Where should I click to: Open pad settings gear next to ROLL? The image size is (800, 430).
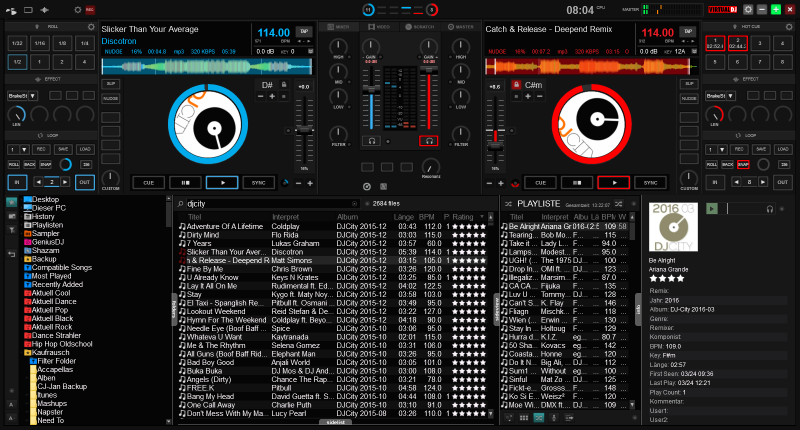(91, 27)
